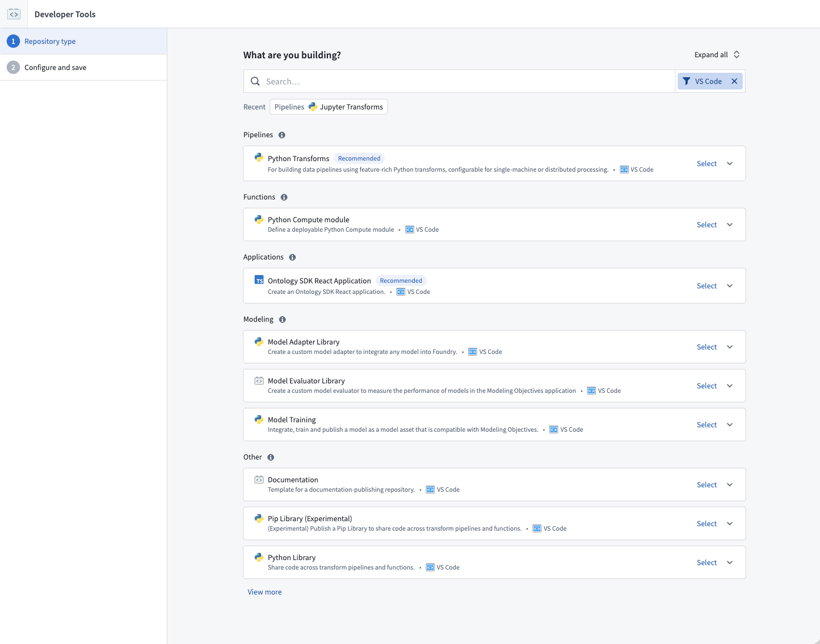Screen dimensions: 820x644
Task: Open the recent Pipelines item
Action: (x=289, y=107)
